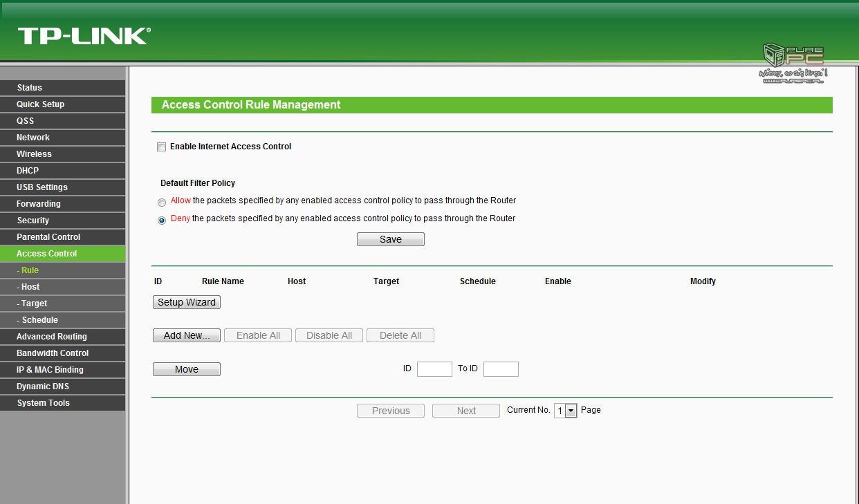859x504 pixels.
Task: Focus the To ID text box
Action: 501,369
